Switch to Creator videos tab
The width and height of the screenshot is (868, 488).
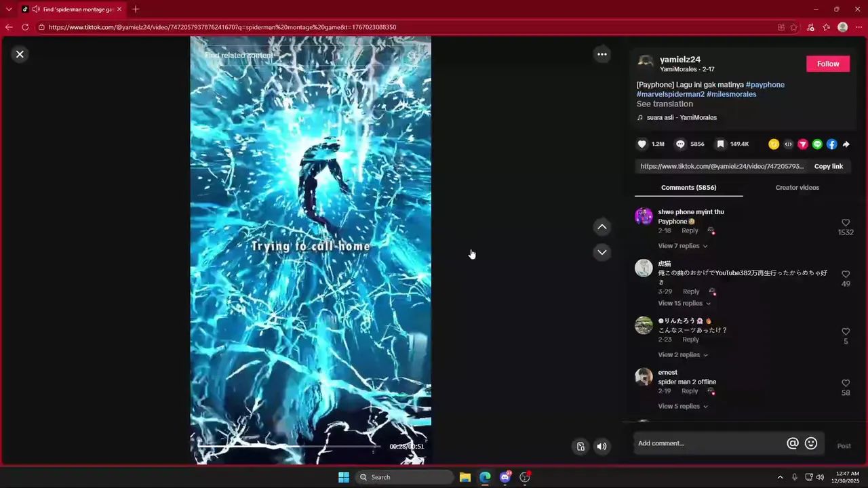797,188
